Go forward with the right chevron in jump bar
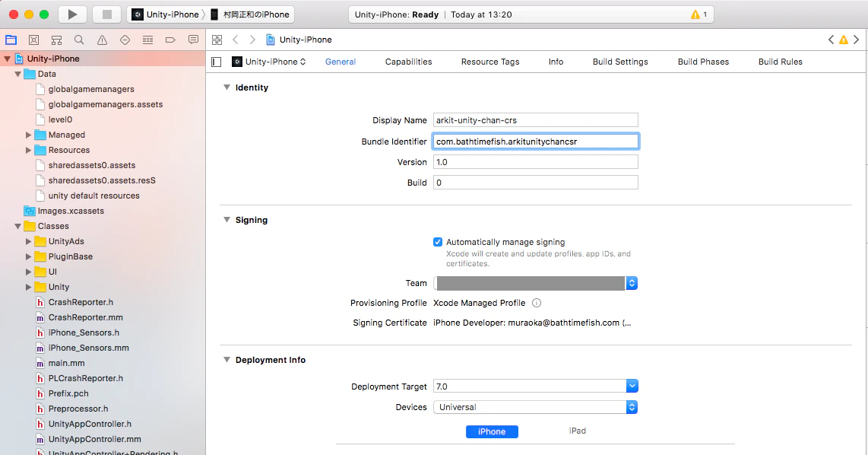The height and width of the screenshot is (455, 868). tap(252, 40)
